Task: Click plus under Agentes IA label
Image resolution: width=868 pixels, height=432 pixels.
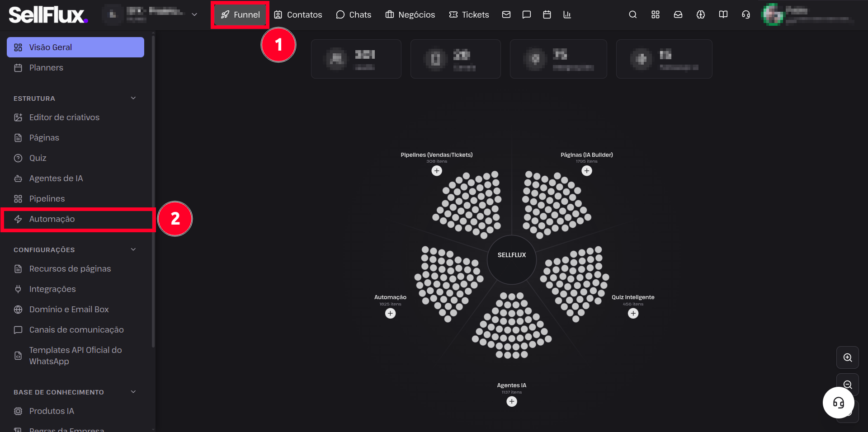Action: 512,402
